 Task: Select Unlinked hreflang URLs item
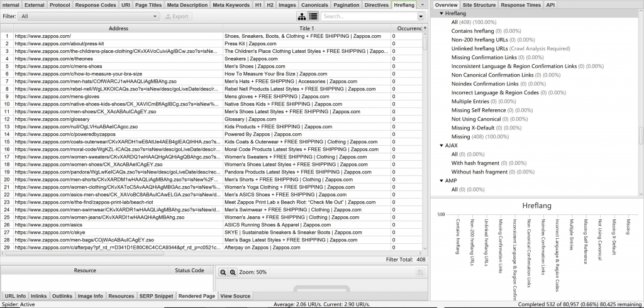511,48
